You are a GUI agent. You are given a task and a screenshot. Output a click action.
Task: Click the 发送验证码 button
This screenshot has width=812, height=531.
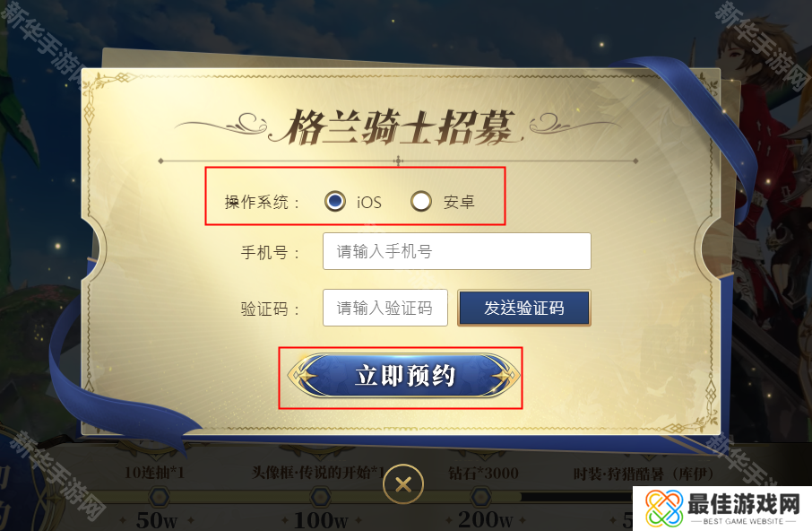coord(524,308)
